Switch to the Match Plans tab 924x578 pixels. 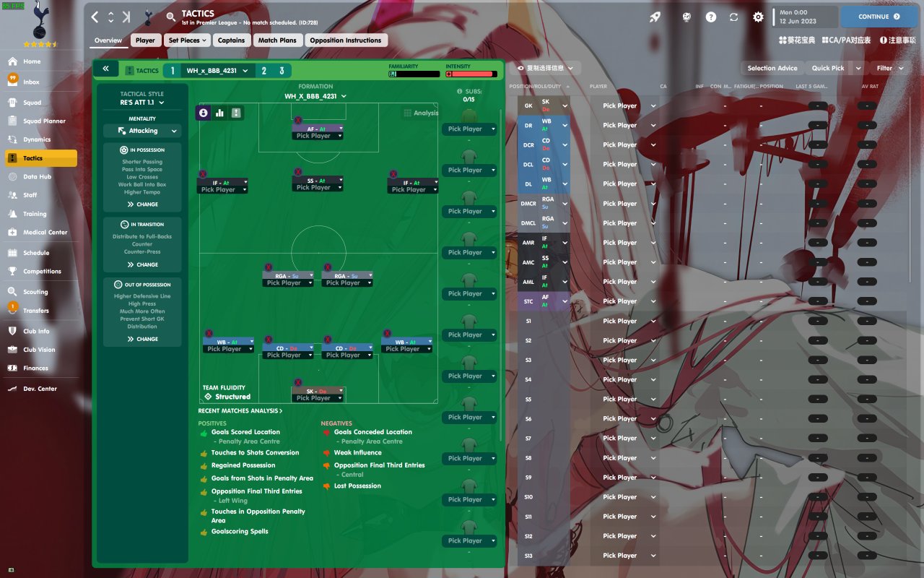pos(277,40)
